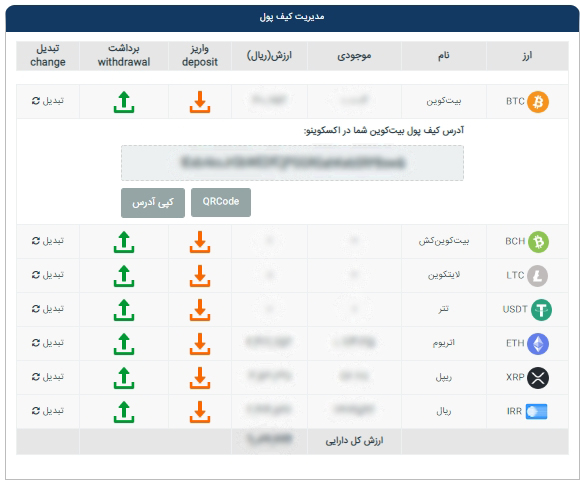Click the IRR withdrawal icon
580x481 pixels.
tap(124, 412)
